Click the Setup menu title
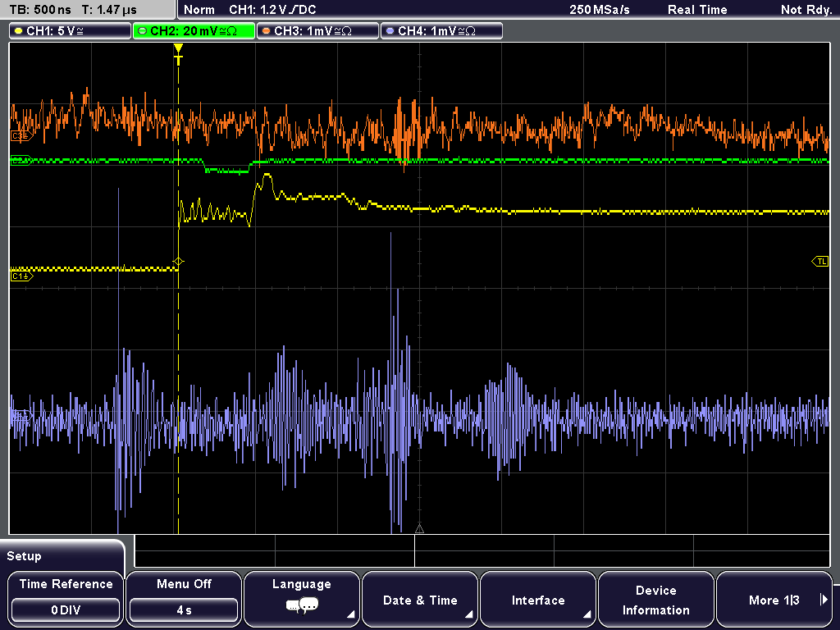This screenshot has height=630, width=840. [24, 556]
